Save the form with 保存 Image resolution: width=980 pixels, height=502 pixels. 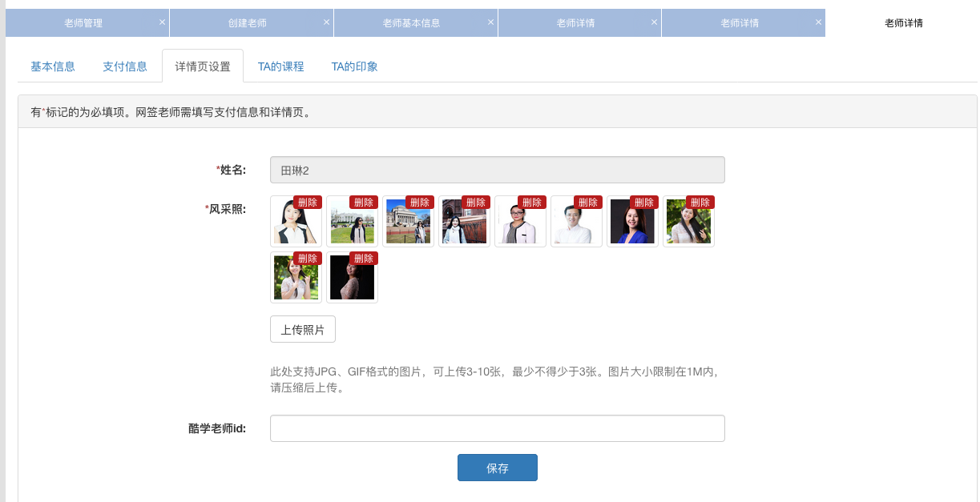tap(498, 468)
